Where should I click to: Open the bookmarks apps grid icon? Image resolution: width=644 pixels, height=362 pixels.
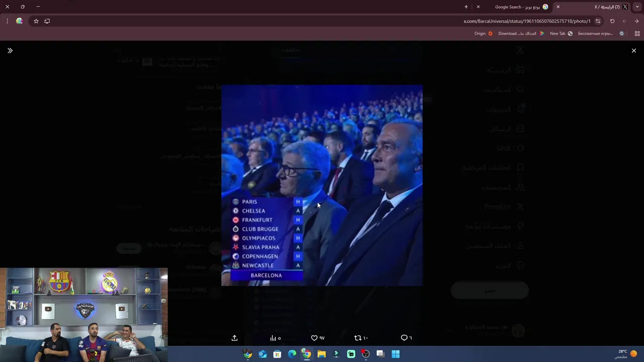click(x=637, y=34)
